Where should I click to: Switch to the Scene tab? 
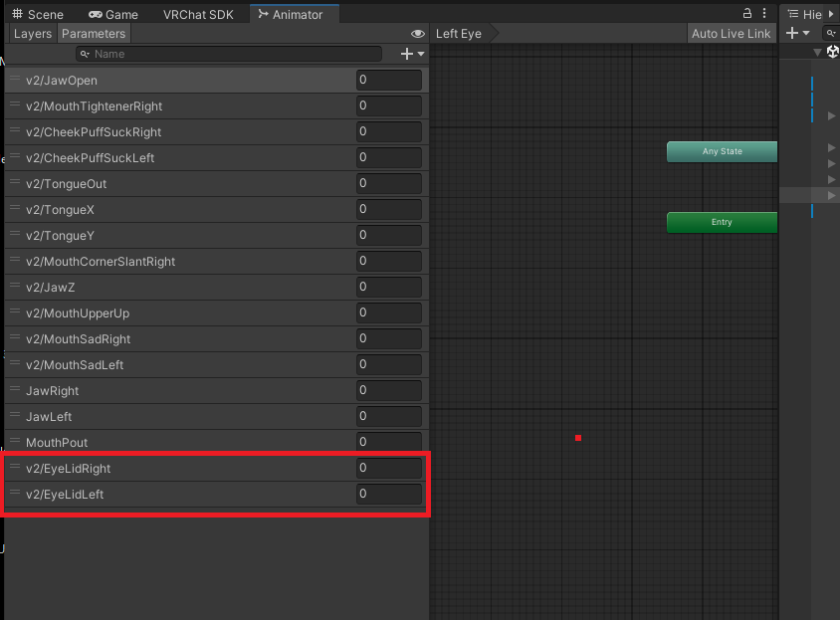point(38,15)
